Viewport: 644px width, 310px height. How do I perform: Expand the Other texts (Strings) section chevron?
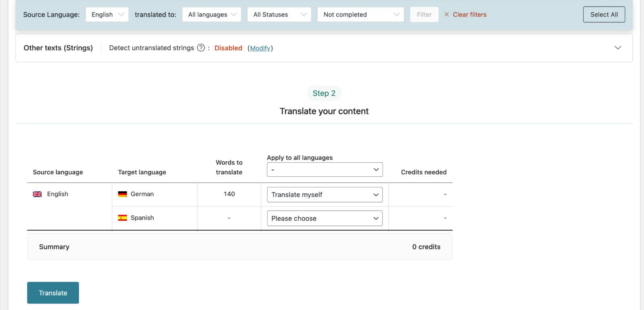pyautogui.click(x=618, y=48)
